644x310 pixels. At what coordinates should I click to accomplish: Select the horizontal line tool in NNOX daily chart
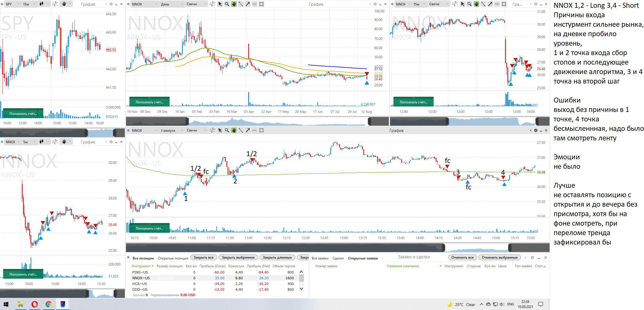coord(255,4)
